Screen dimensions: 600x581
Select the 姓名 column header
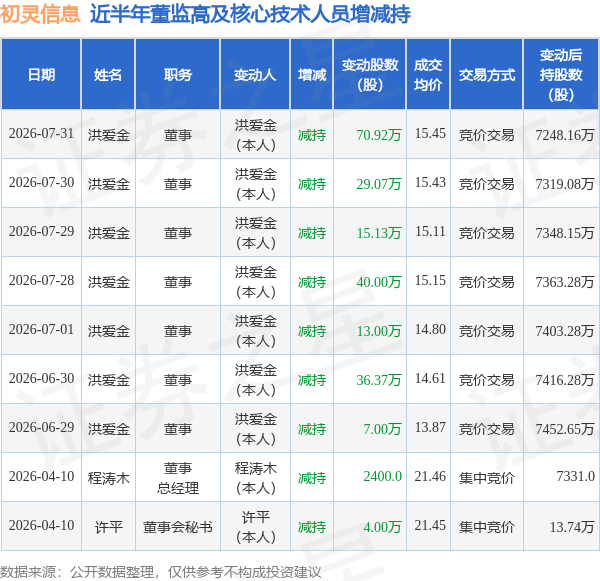pos(108,75)
